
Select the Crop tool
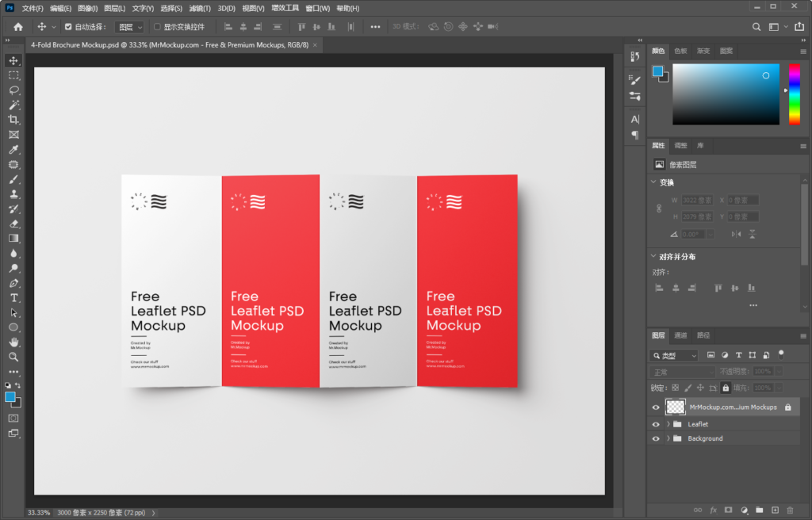point(13,120)
